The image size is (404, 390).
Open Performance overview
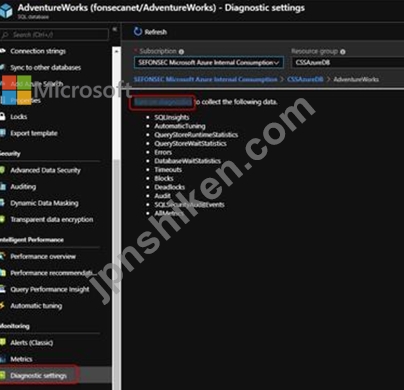click(x=43, y=256)
